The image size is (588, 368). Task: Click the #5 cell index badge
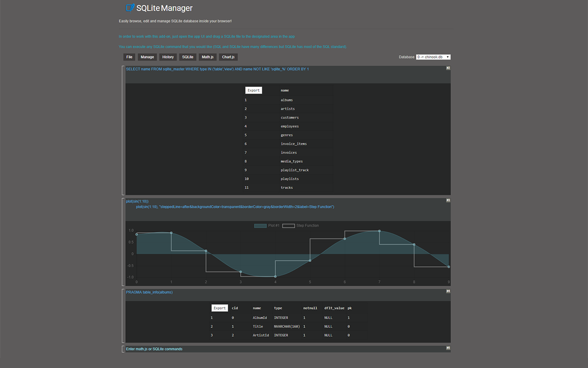448,348
